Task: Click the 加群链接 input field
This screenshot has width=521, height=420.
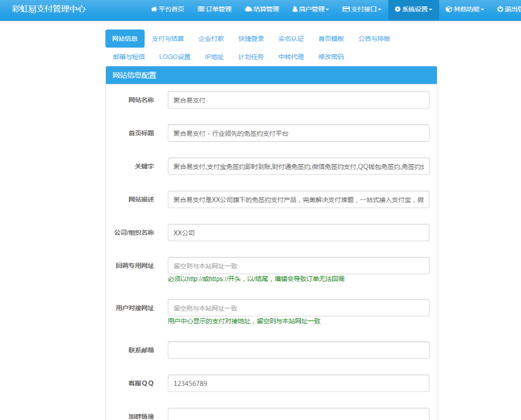Action: [298, 414]
